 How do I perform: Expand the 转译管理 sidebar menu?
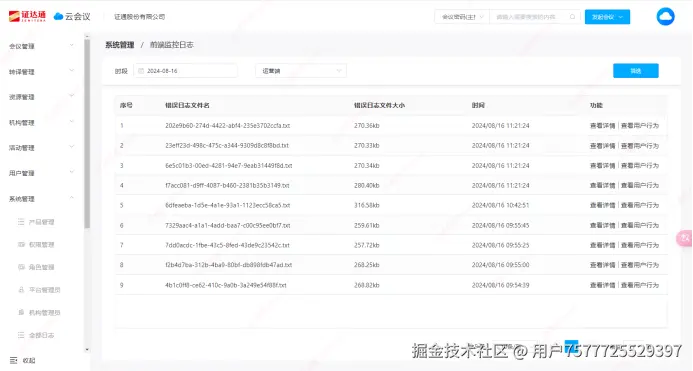42,72
